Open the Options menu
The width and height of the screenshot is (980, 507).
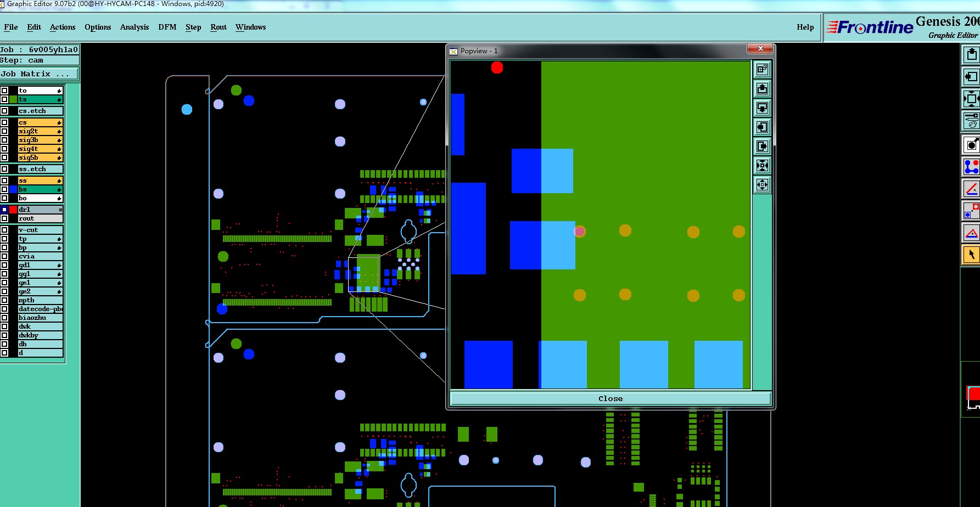click(x=98, y=27)
